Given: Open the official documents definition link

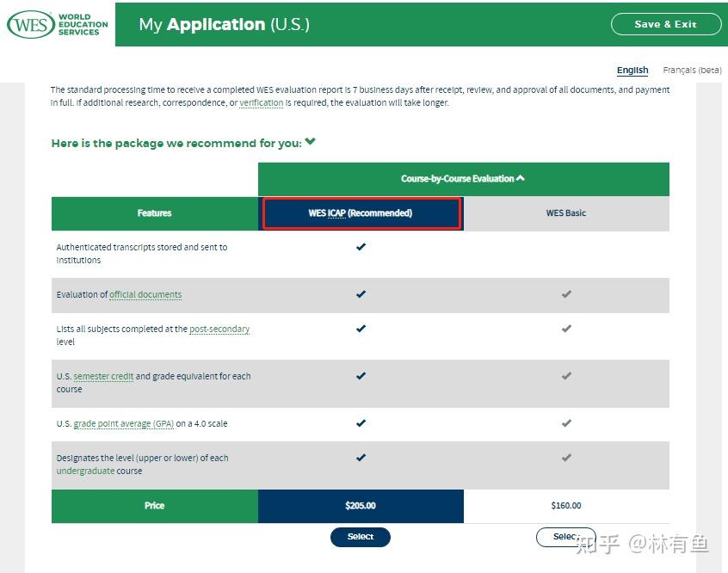Looking at the screenshot, I should [145, 295].
